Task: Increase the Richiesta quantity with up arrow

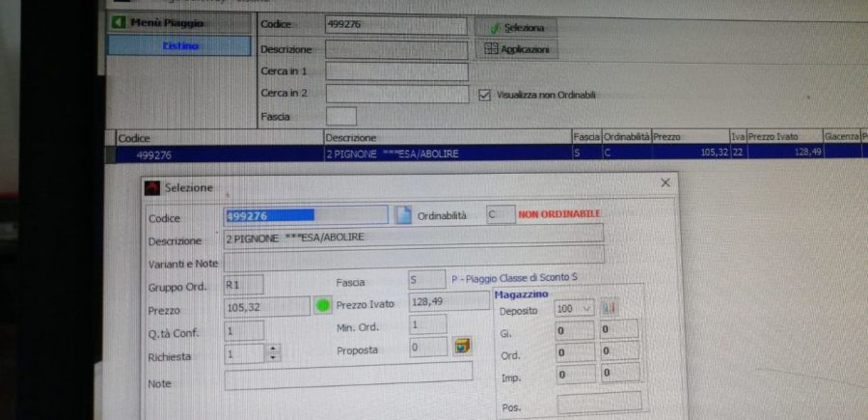Action: (x=273, y=350)
